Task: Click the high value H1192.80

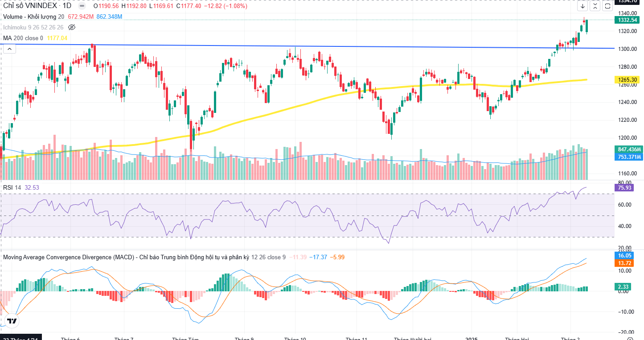Action: [133, 6]
